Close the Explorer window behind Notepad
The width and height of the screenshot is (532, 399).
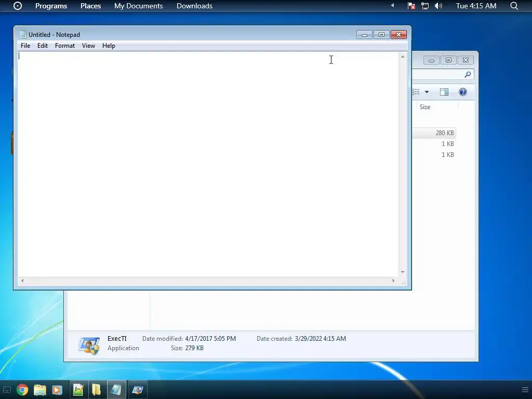coord(466,60)
